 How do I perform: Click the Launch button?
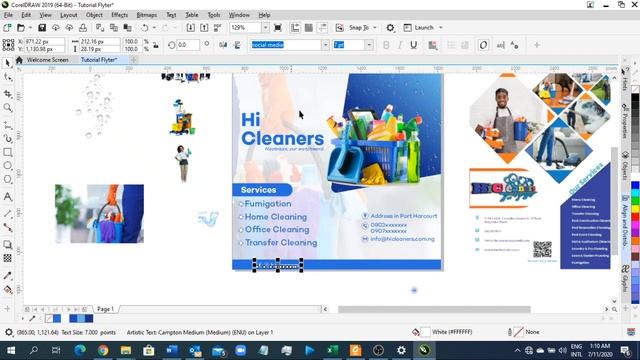(419, 28)
